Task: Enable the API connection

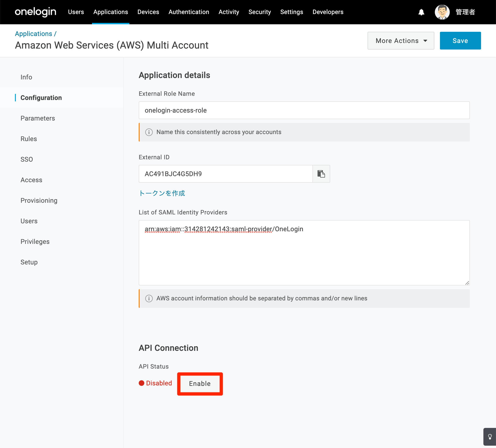Action: coord(200,384)
